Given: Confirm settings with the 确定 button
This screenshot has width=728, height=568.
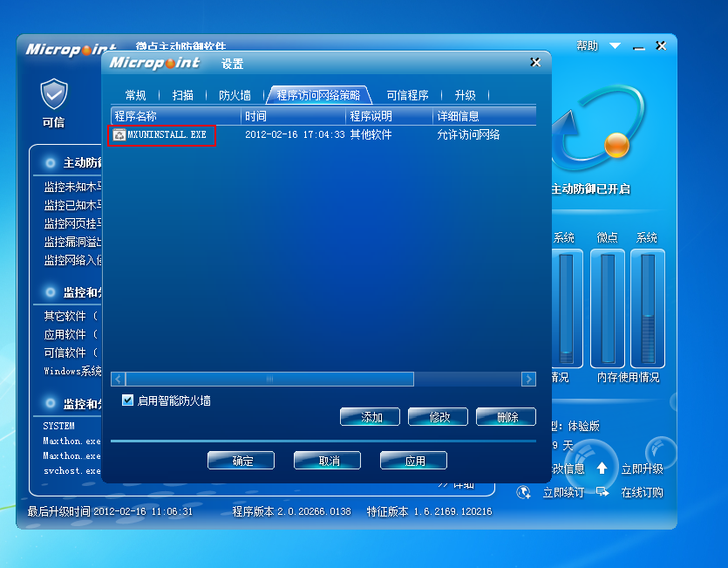Looking at the screenshot, I should coord(241,460).
